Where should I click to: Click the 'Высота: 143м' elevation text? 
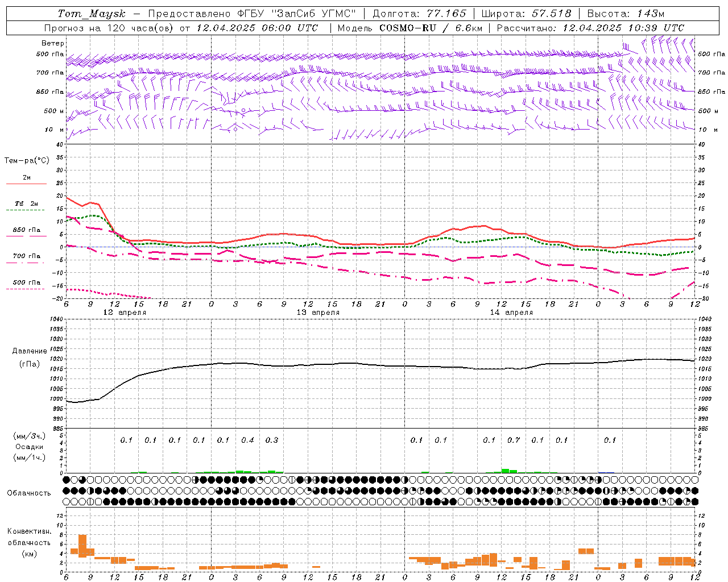(626, 14)
